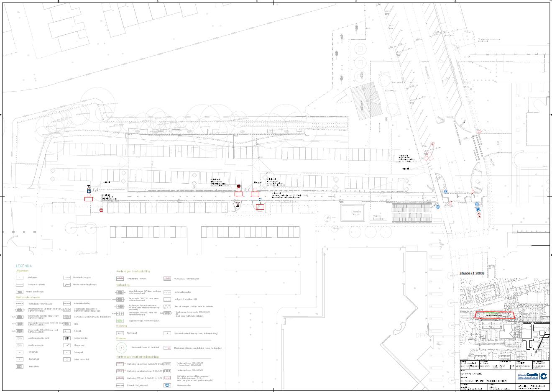
Task: Click the situatie (1:2000) label
Action: 472,273
